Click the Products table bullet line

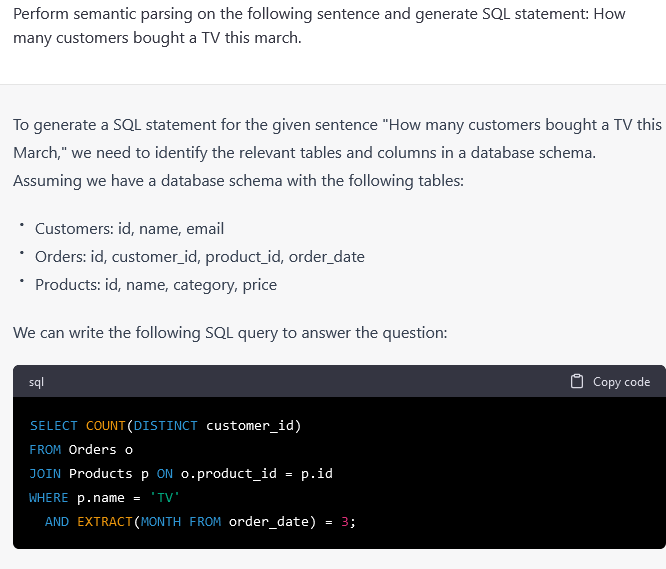[x=155, y=285]
